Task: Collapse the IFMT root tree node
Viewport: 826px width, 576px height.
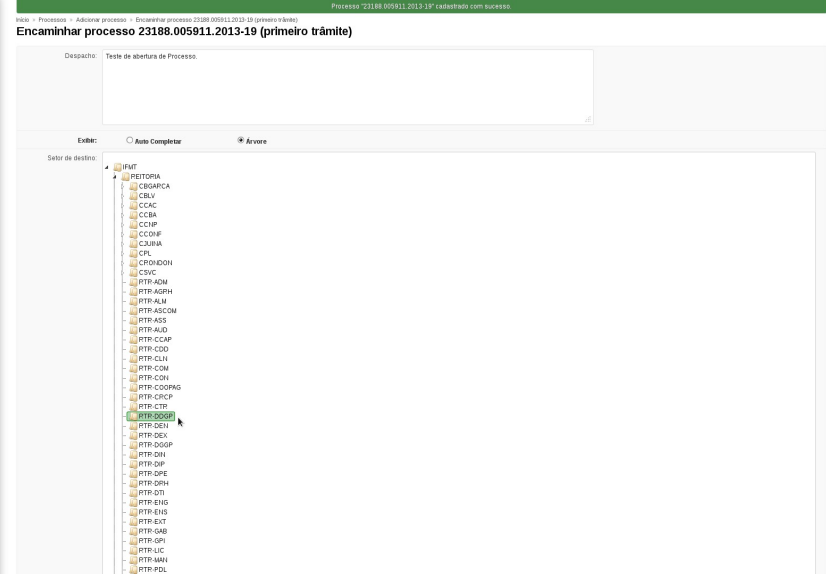Action: [107, 167]
